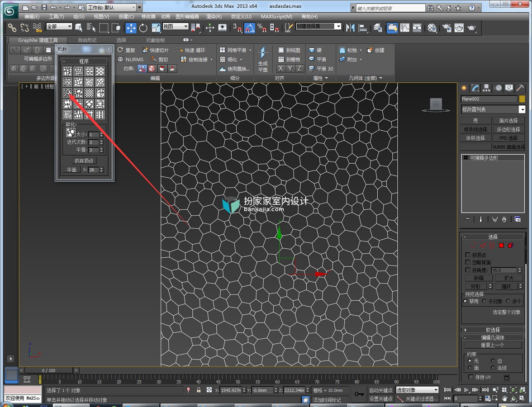Click the Plane002 object name field
532x407 pixels.
[489, 99]
